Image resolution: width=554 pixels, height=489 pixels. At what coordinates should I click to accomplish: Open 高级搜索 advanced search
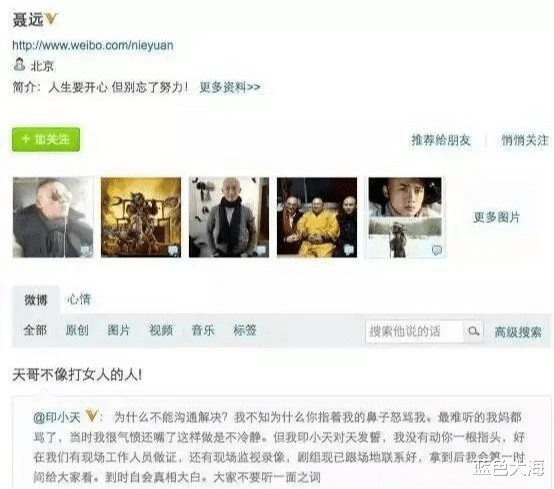pyautogui.click(x=518, y=332)
